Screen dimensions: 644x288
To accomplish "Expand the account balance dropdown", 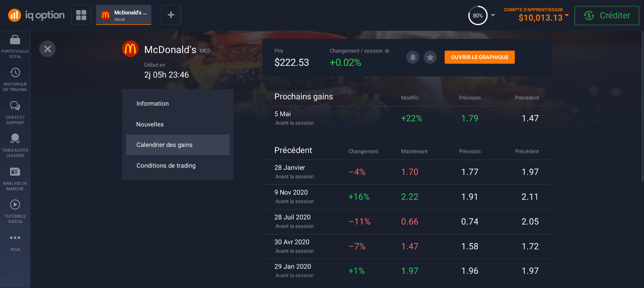I will click(567, 15).
